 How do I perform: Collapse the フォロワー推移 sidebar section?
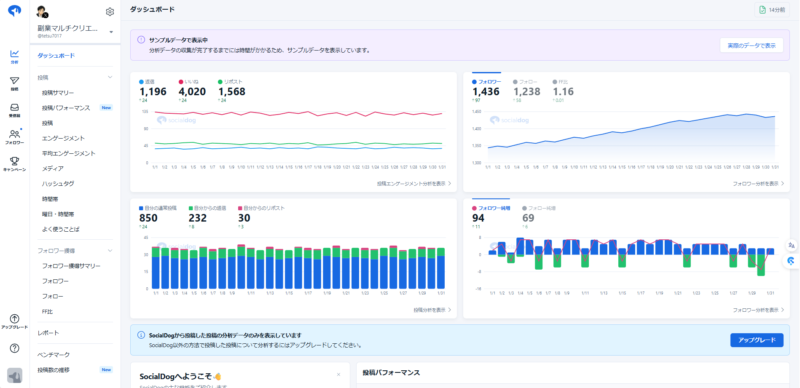pos(110,251)
